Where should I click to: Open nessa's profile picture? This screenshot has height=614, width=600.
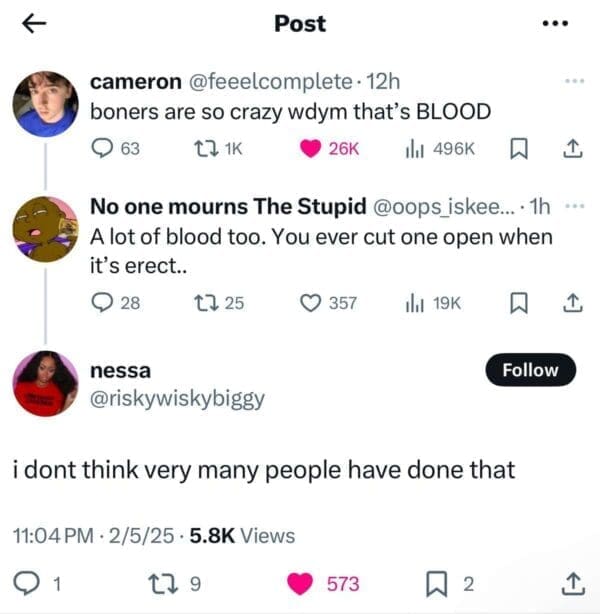coord(45,384)
